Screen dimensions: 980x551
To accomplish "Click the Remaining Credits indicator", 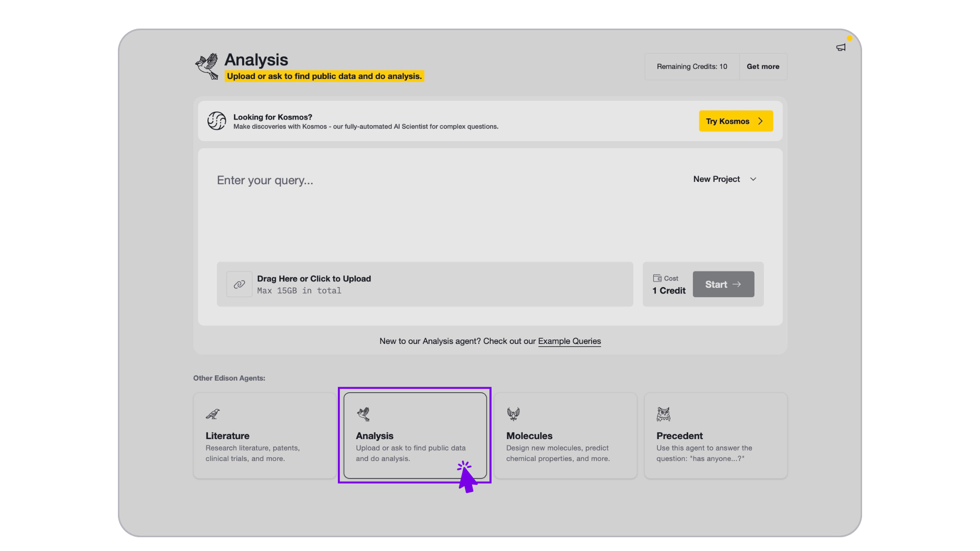I will pos(692,66).
